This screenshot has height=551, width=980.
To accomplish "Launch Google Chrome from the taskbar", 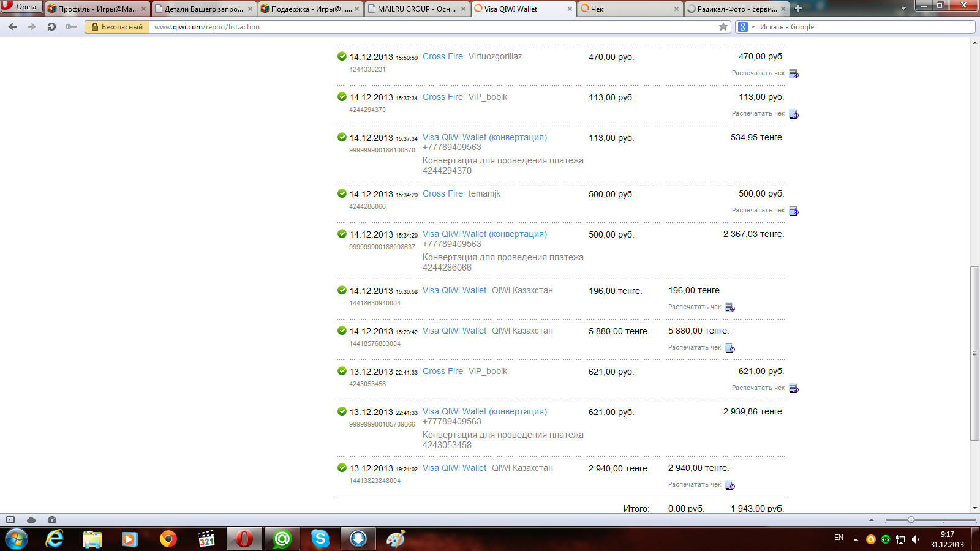I will tap(168, 539).
